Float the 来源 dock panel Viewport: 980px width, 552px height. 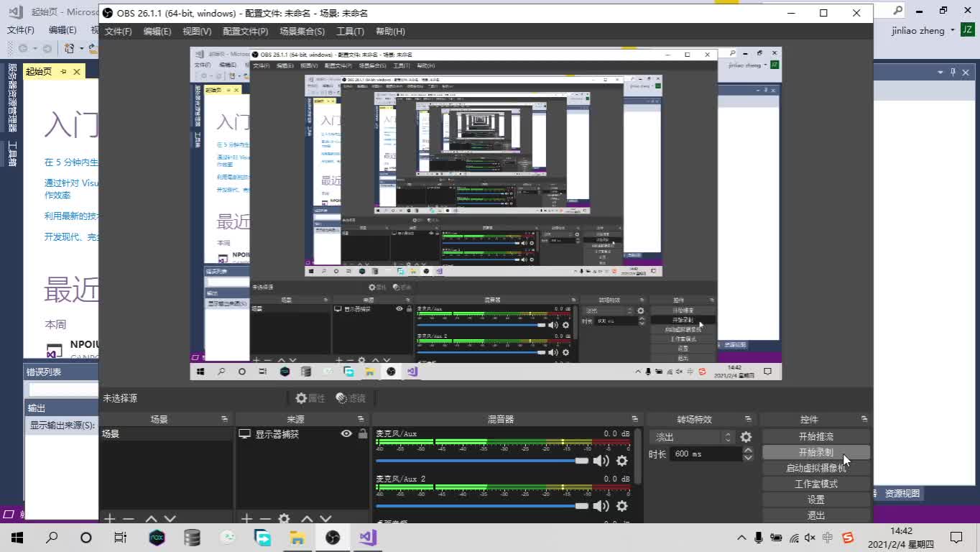click(x=361, y=419)
